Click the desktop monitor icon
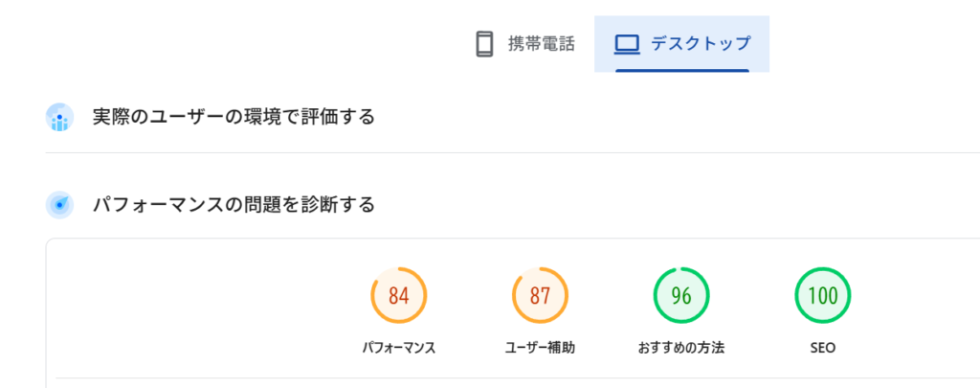The width and height of the screenshot is (980, 388). click(627, 44)
